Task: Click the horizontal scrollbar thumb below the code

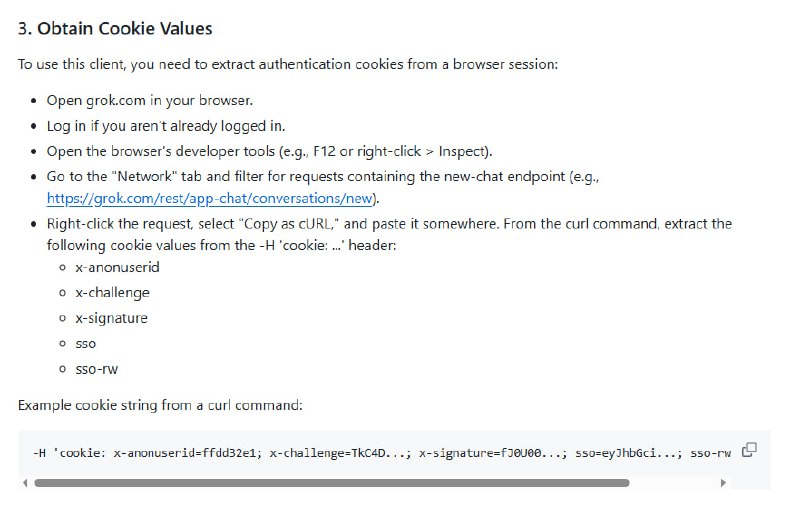Action: tap(330, 483)
